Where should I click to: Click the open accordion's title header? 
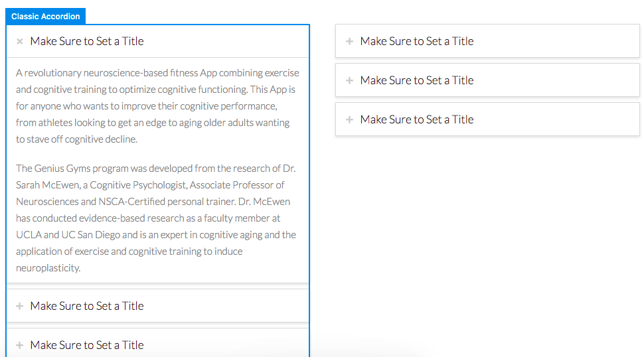coord(158,41)
